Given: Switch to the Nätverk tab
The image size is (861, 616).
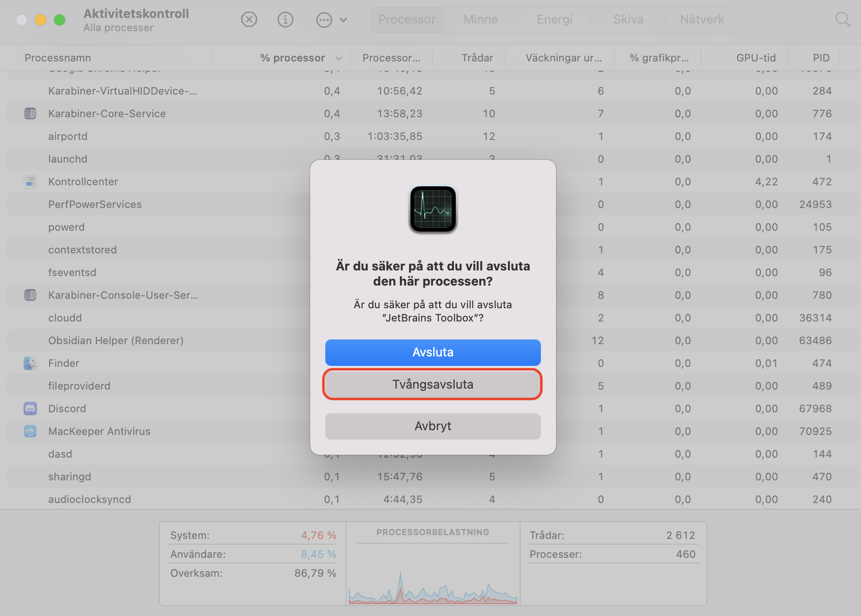Looking at the screenshot, I should pos(702,19).
